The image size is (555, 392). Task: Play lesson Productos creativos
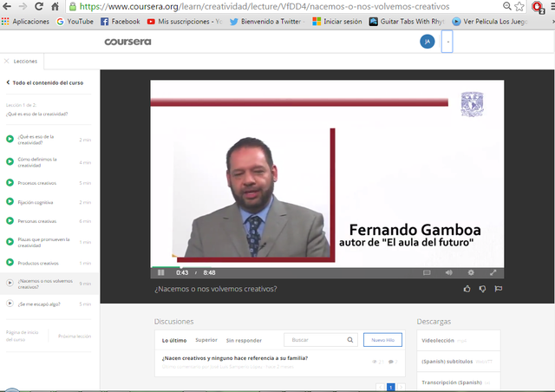click(49, 263)
